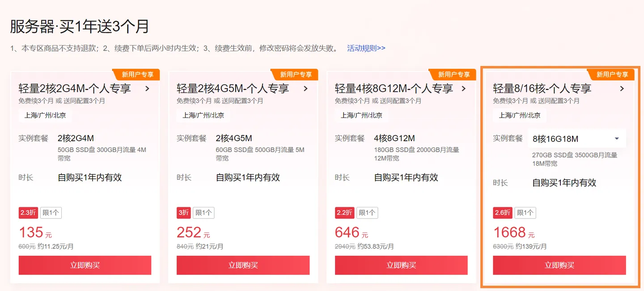
Task: Buy the 1668元 plan with 立即购买
Action: [559, 265]
